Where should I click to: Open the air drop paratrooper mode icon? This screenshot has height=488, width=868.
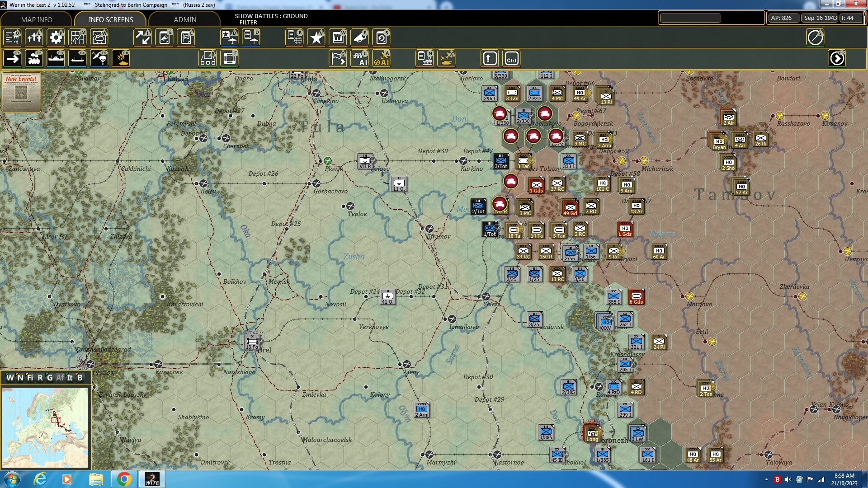point(99,58)
